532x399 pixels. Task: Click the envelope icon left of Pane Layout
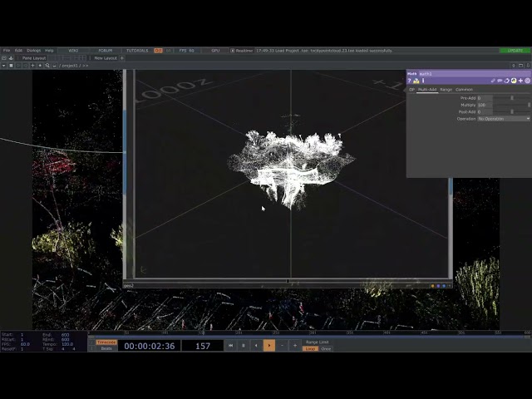pyautogui.click(x=4, y=58)
